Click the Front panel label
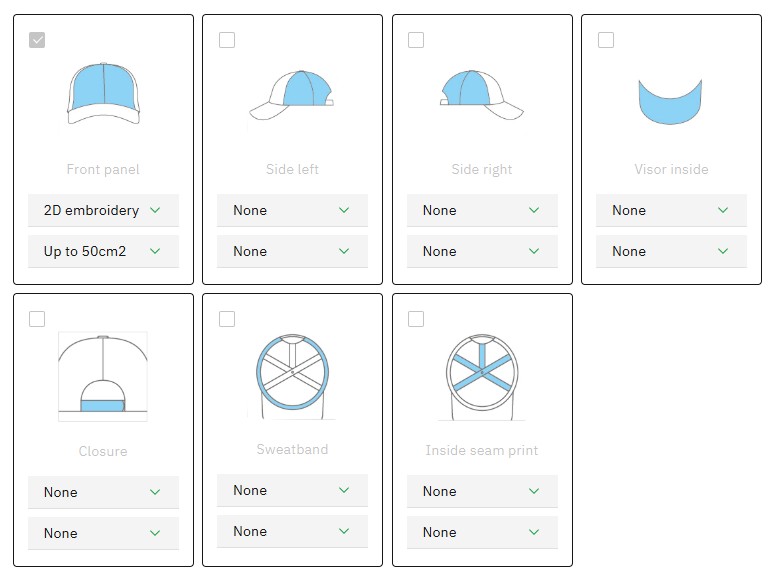 pyautogui.click(x=103, y=170)
